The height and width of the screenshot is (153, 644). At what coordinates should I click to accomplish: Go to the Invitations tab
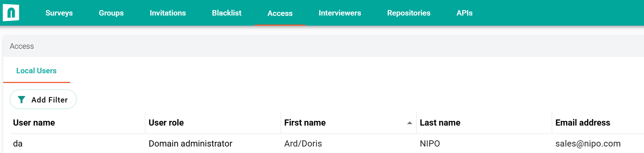tap(168, 13)
